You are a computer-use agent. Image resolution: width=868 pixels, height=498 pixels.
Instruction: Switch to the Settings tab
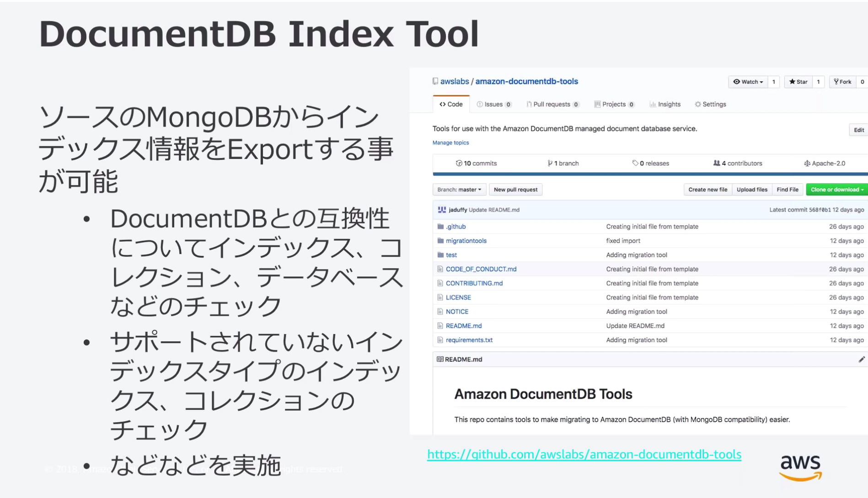coord(710,104)
